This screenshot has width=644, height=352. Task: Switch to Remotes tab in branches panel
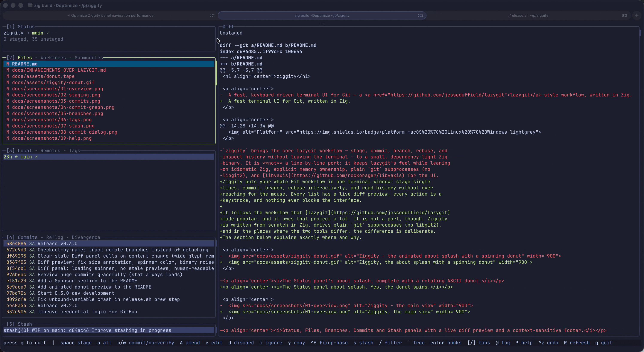tap(50, 151)
